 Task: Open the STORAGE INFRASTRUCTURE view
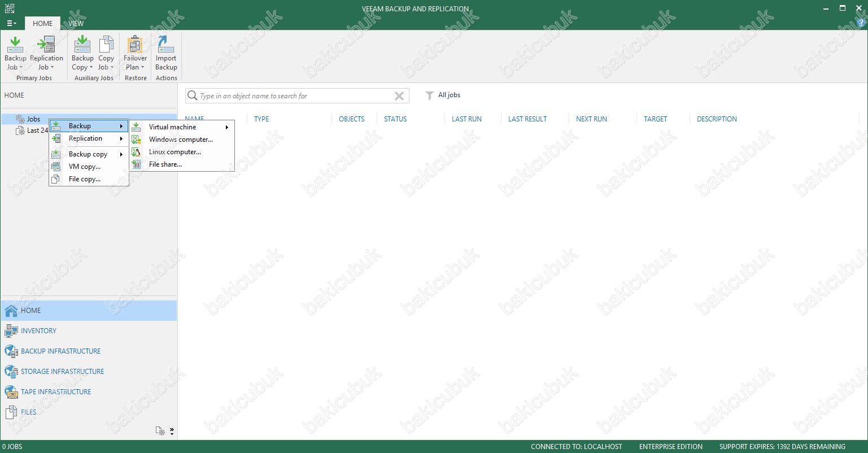[89, 372]
